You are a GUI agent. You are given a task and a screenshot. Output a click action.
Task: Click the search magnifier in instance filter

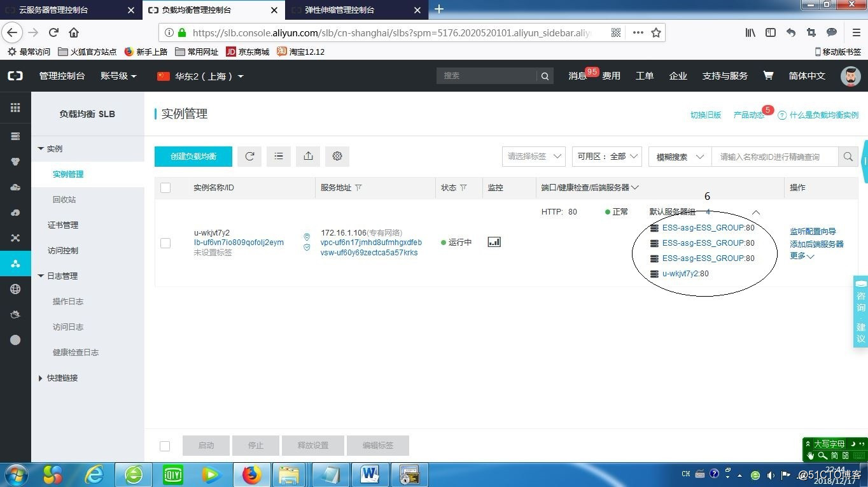click(848, 157)
